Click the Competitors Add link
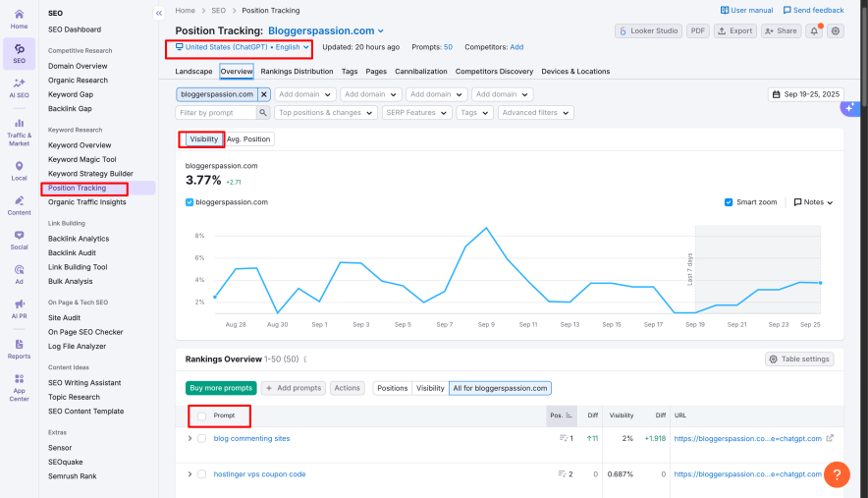 [x=516, y=48]
